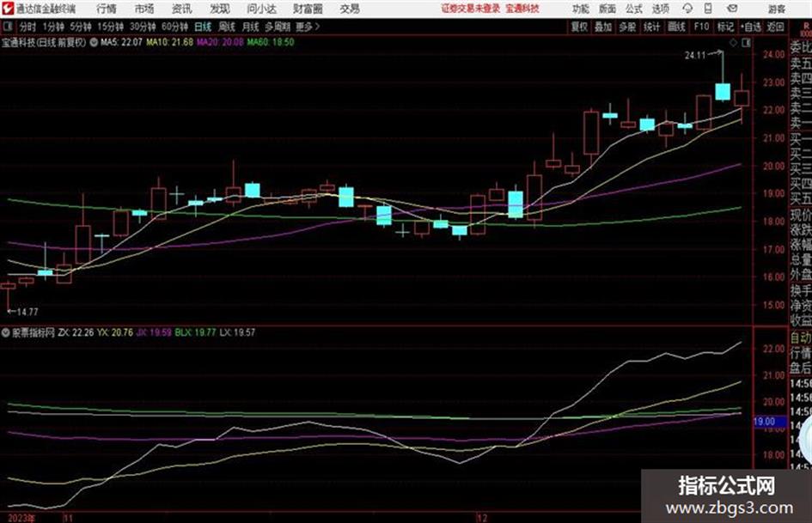Click the 24.11 high price marker
The width and height of the screenshot is (812, 523).
[695, 55]
